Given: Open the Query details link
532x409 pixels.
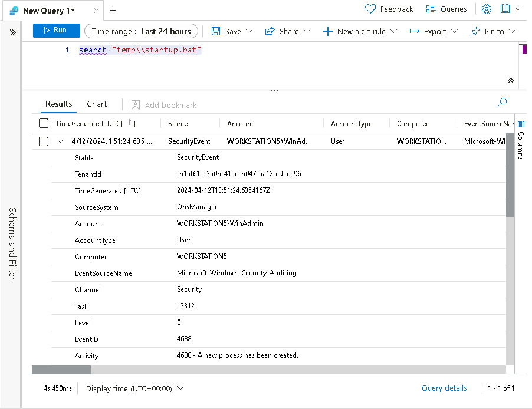Looking at the screenshot, I should pyautogui.click(x=444, y=388).
